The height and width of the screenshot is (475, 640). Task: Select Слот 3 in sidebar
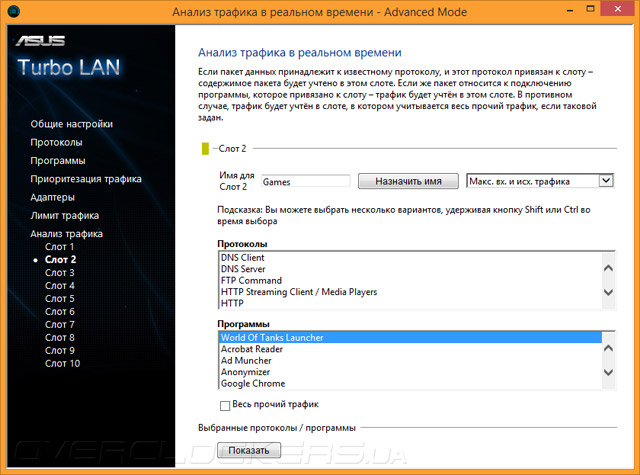tap(60, 273)
